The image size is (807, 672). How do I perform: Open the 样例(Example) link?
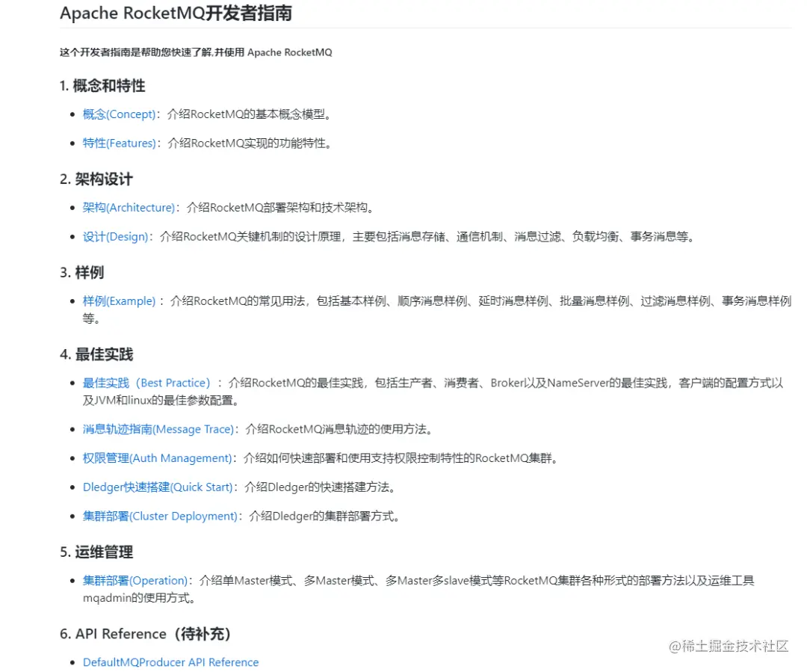coord(119,301)
